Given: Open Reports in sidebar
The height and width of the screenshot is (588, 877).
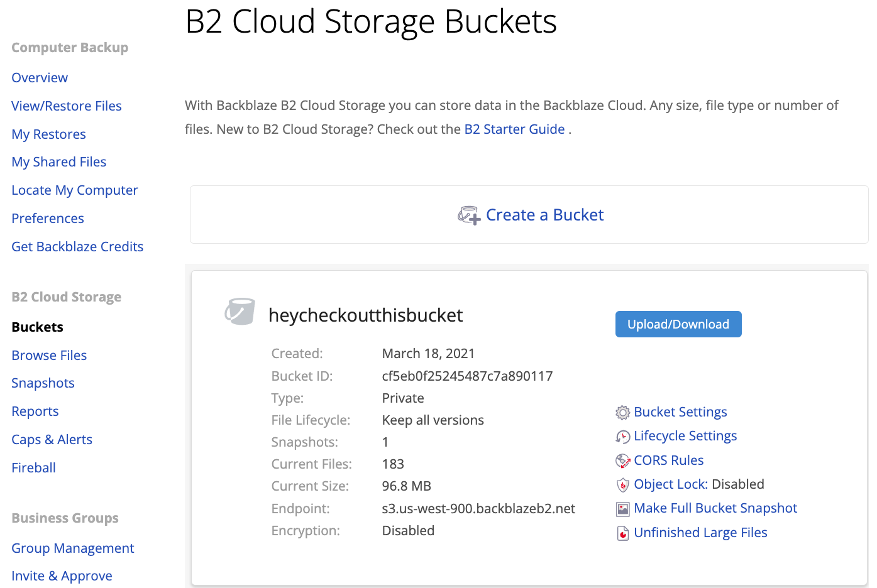Looking at the screenshot, I should (x=35, y=411).
